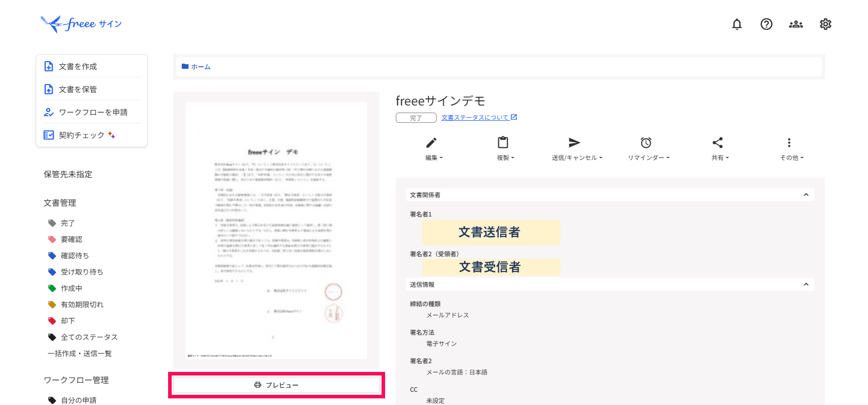
Task: Open the 複製 dropdown menu
Action: (x=506, y=158)
